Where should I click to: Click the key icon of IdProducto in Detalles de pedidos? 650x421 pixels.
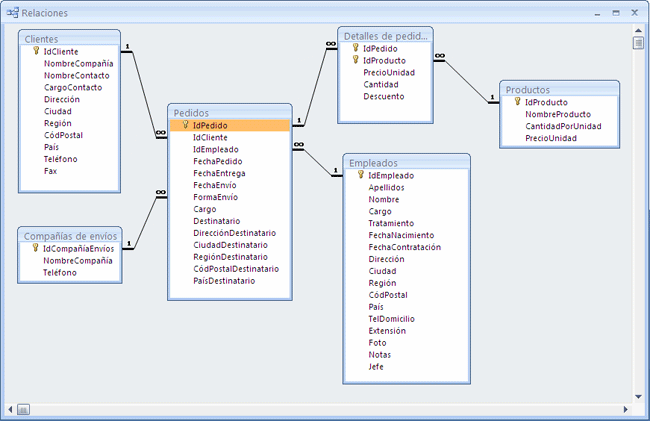(357, 60)
